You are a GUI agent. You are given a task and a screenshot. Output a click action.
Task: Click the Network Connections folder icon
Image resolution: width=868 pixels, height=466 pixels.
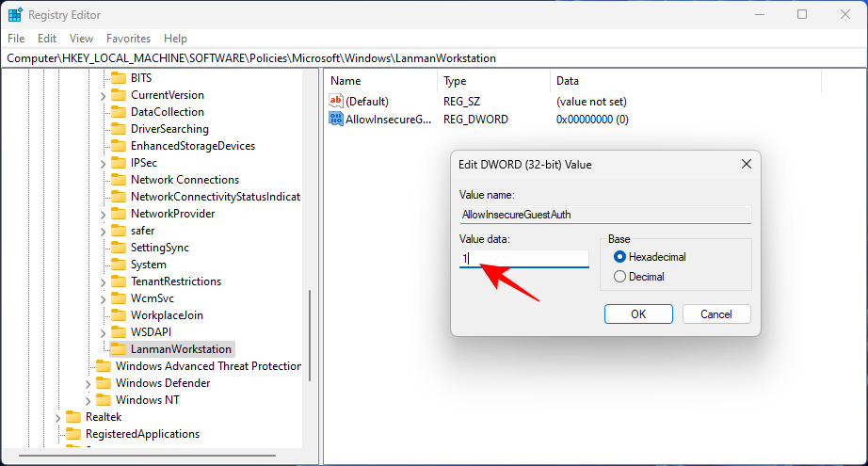coord(119,180)
